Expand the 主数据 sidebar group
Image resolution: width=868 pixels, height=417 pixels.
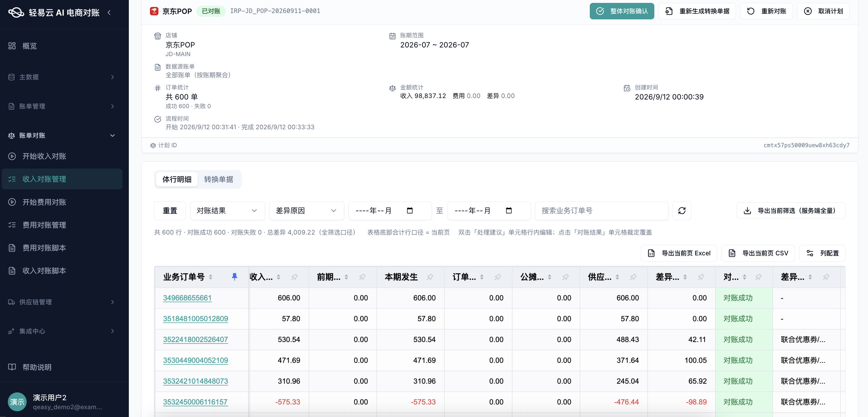pos(62,77)
